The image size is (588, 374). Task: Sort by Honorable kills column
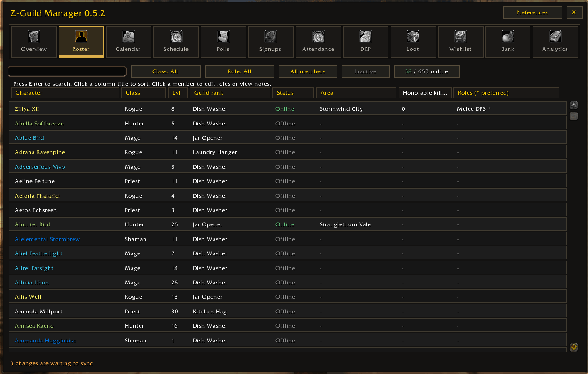tap(425, 93)
